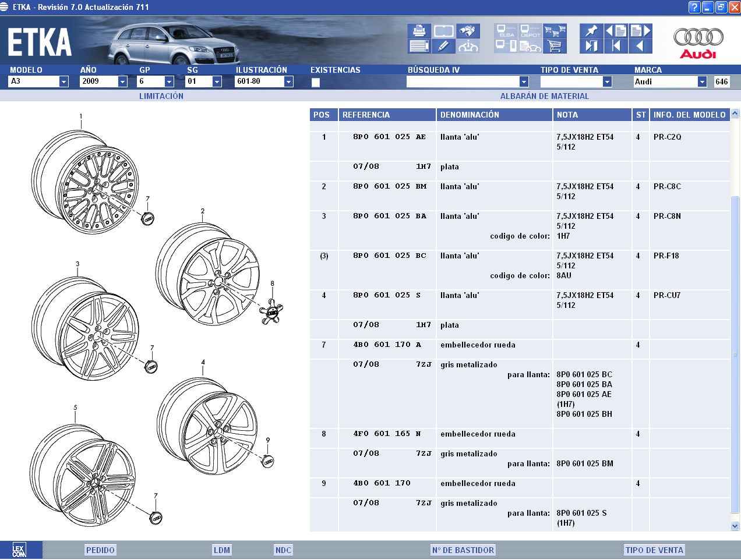Select part reference 8P0 601 025 S

click(387, 296)
